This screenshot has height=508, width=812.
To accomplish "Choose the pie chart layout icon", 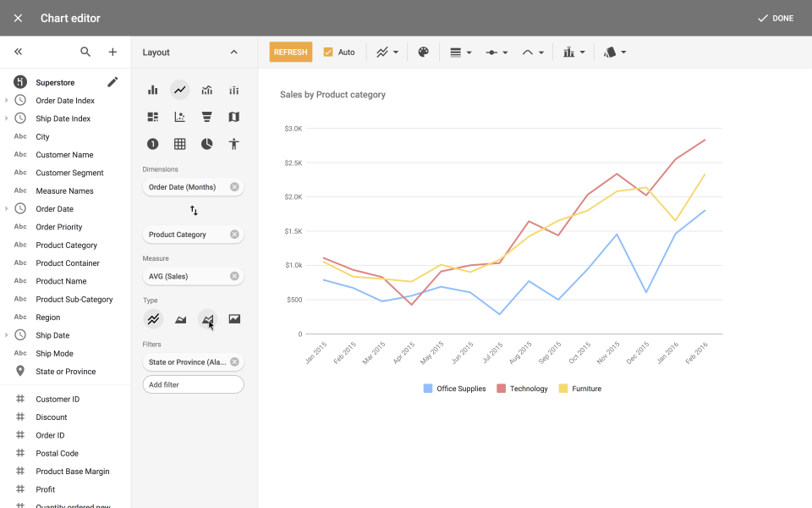I will tap(207, 144).
